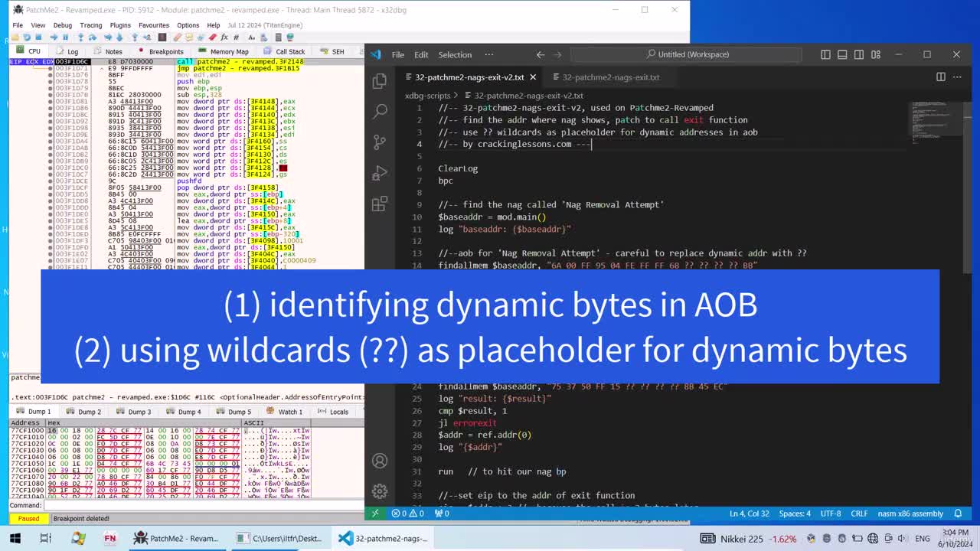Open file icon in x32dbg toolbar

[x=15, y=37]
